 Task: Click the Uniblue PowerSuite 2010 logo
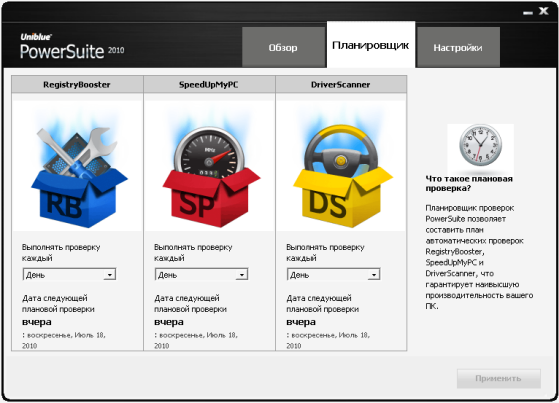tap(72, 47)
